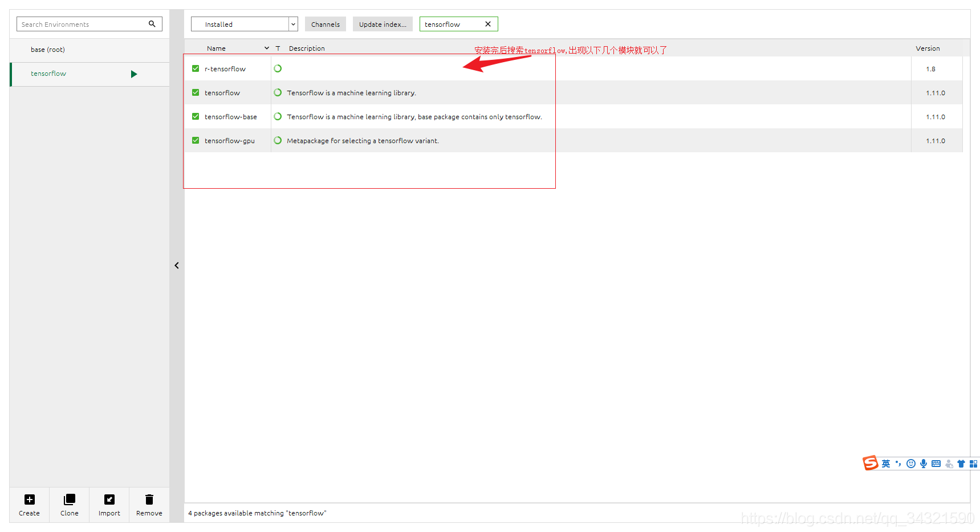Click the type circle icon for r-tensorflow

[x=278, y=68]
